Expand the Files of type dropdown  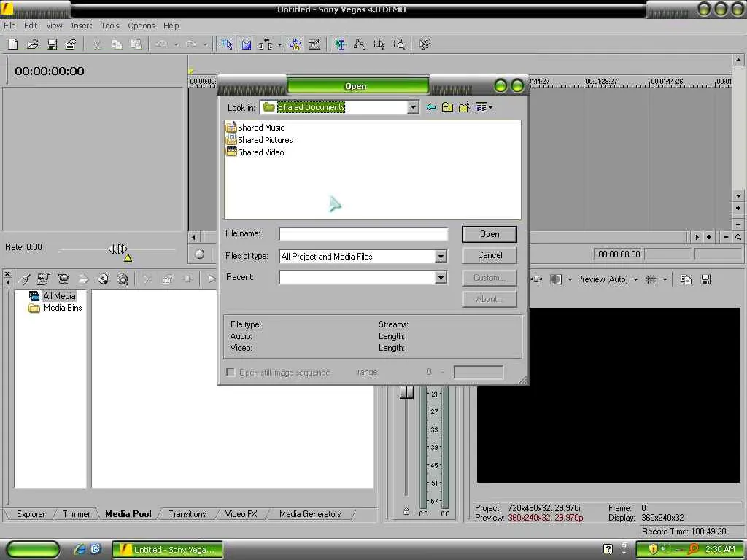coord(441,256)
